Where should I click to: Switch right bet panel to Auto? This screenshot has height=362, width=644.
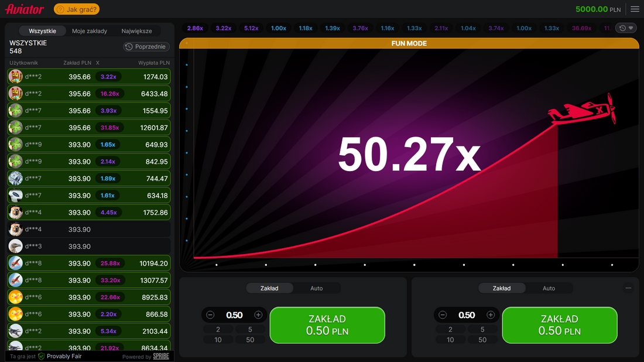click(549, 288)
